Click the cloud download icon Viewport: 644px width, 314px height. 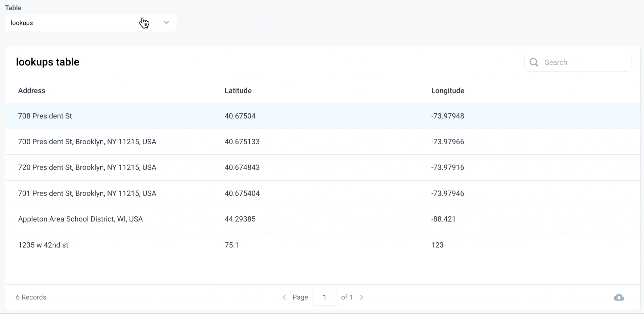tap(619, 298)
